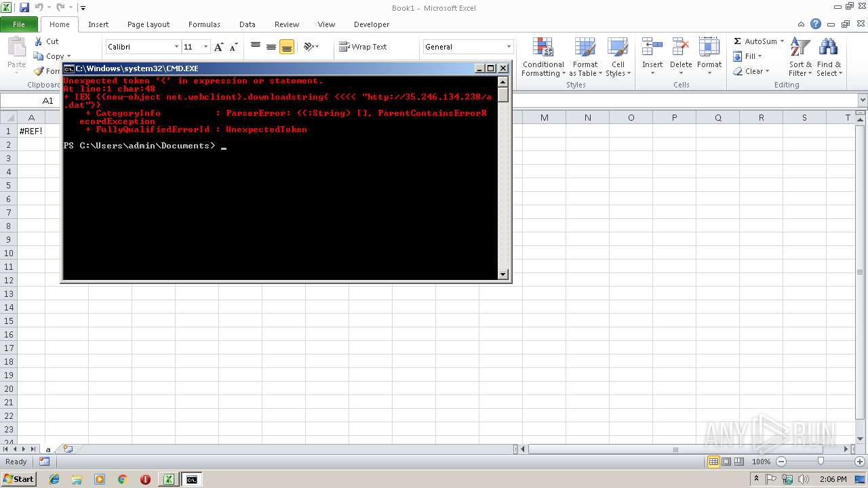Select cell A1 containing #REF!

click(x=31, y=131)
